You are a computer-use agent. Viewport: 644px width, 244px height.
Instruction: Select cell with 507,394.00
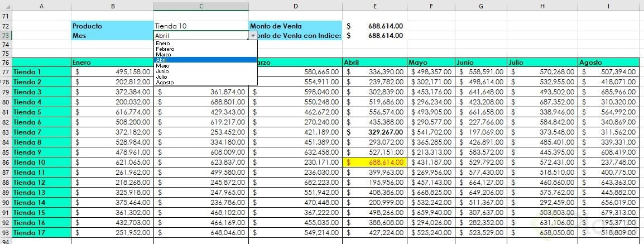[609, 72]
